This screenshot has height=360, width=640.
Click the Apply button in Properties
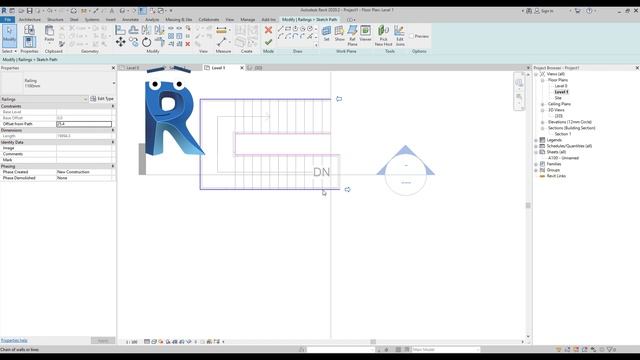(103, 340)
